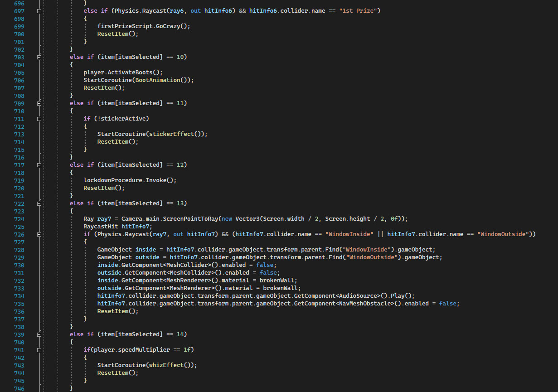The image size is (558, 392).
Task: Collapse the item 13 block at line 722
Action: tap(39, 203)
